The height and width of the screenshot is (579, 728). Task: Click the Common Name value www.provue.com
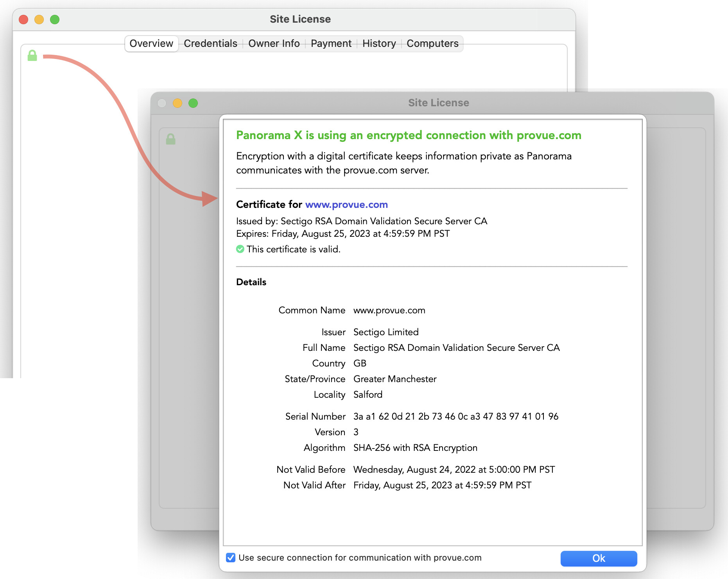coord(389,310)
